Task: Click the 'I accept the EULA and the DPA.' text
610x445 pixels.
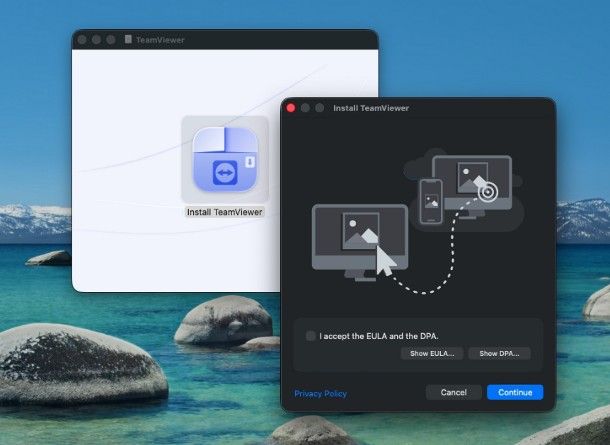Action: click(x=379, y=336)
